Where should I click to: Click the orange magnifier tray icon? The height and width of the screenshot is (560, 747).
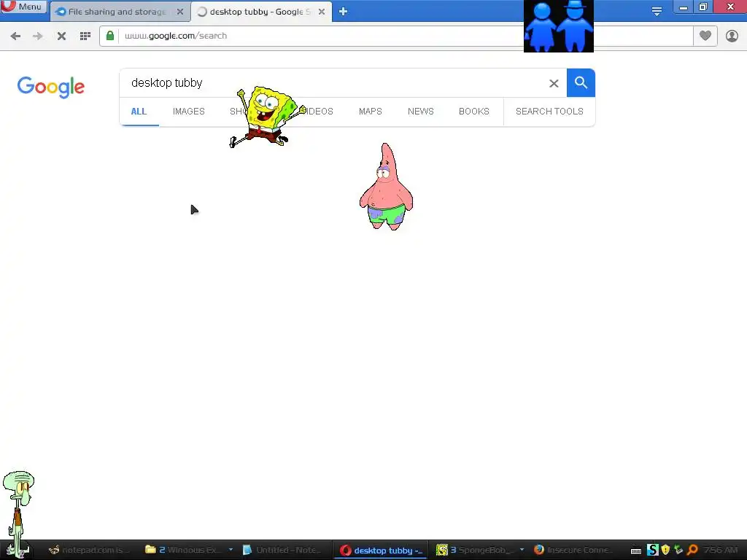(692, 550)
